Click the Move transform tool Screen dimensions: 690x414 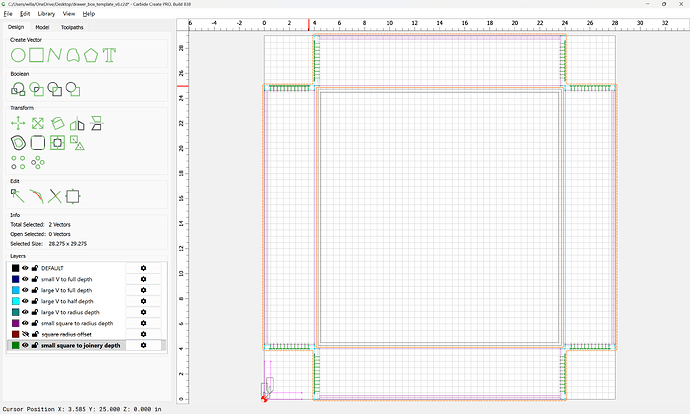18,123
